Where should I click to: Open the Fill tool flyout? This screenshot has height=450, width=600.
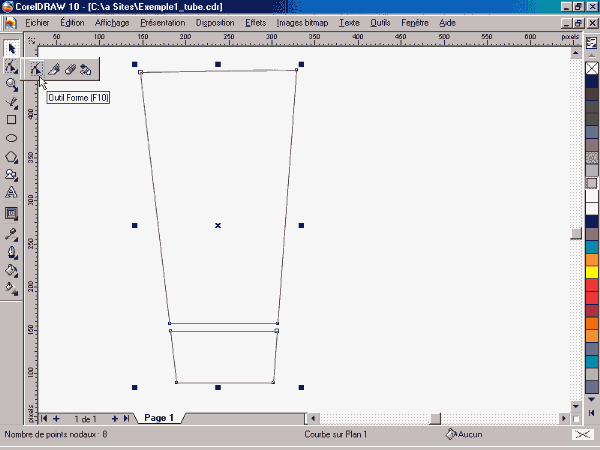(11, 271)
